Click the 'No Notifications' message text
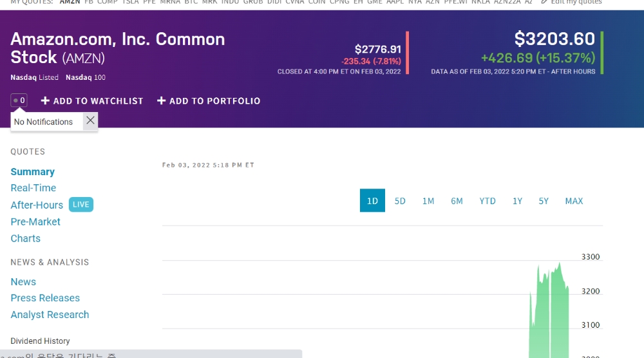The width and height of the screenshot is (644, 358). point(43,122)
